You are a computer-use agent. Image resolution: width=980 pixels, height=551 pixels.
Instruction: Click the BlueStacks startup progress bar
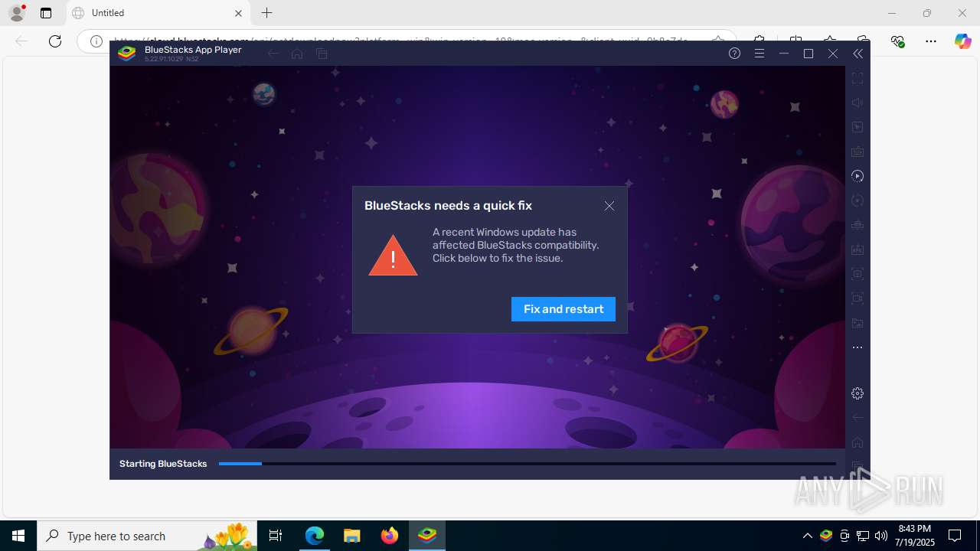[x=528, y=464]
